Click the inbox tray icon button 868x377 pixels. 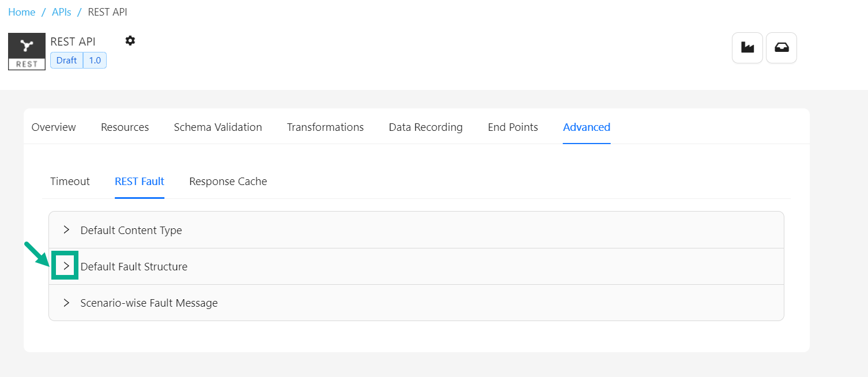(x=781, y=48)
